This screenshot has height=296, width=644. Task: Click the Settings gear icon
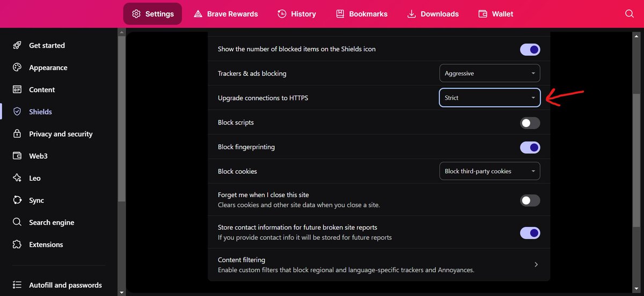point(136,14)
